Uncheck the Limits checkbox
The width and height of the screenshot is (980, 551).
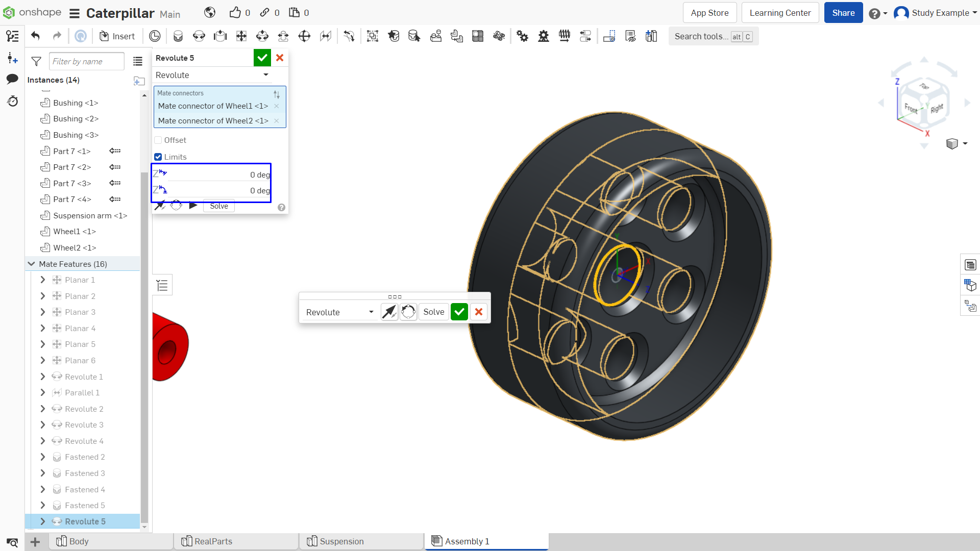(x=158, y=157)
